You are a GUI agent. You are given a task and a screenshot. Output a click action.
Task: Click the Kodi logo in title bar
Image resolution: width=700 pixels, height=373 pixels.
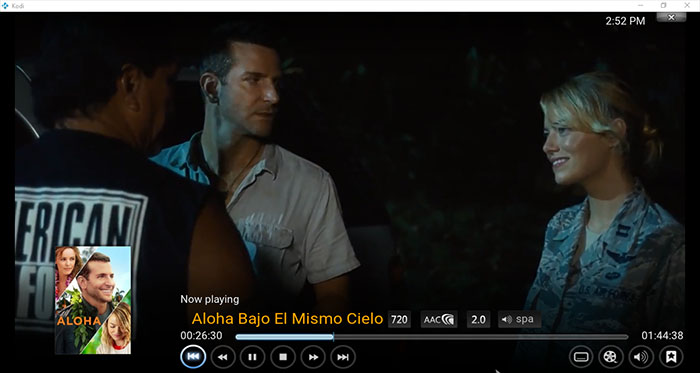point(5,5)
